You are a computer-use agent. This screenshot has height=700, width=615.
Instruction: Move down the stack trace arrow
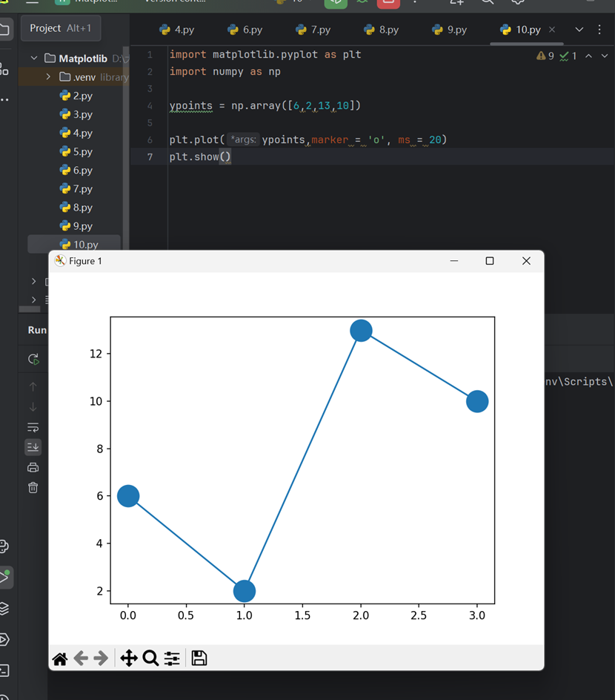tap(33, 407)
